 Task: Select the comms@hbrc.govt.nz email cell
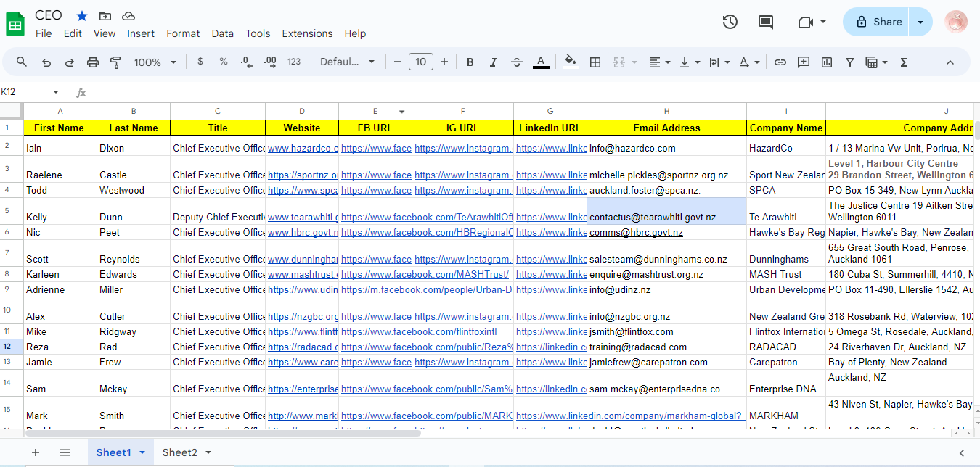click(x=666, y=233)
